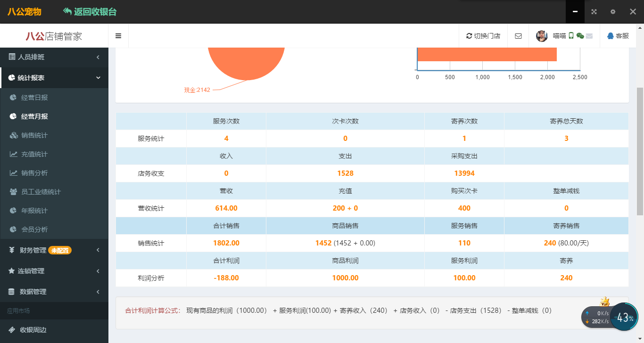Toggle fullscreen with the expand arrows icon
Screen dimensions: 644x343
594,12
